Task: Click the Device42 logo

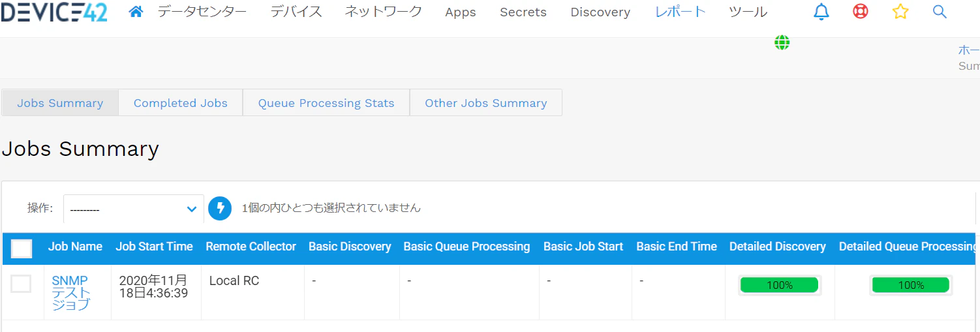Action: [54, 12]
